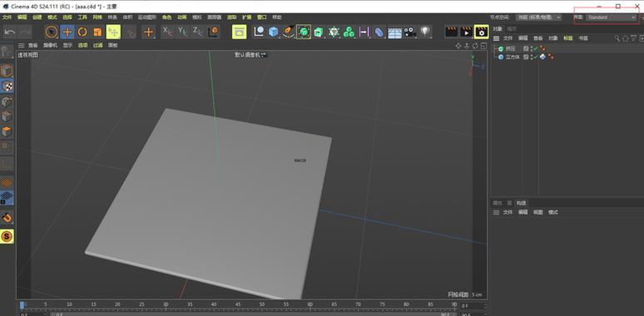Image resolution: width=644 pixels, height=316 pixels.
Task: Click the magnet snap icon in sidebar
Action: [x=7, y=218]
